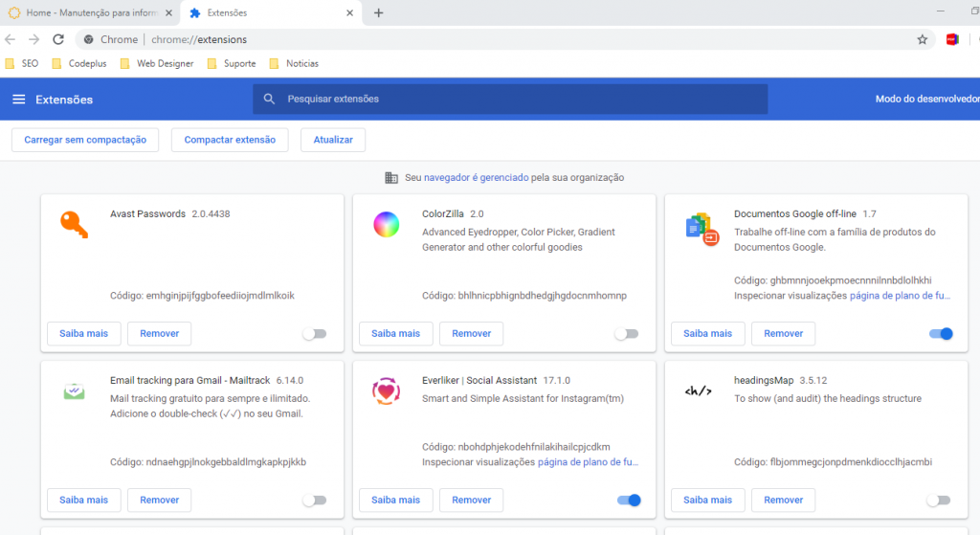Enable the Avast Passwords extension

click(x=315, y=334)
